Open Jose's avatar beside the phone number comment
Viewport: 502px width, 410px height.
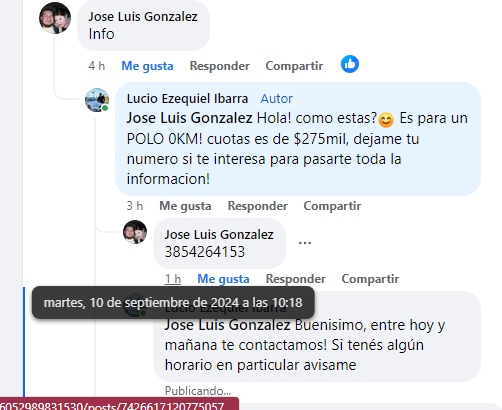coord(135,232)
